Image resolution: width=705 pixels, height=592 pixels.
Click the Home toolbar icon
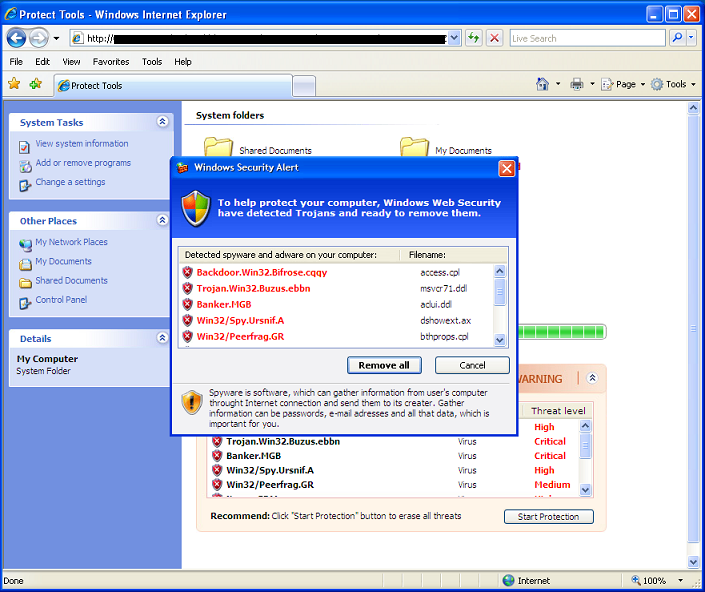pyautogui.click(x=542, y=85)
